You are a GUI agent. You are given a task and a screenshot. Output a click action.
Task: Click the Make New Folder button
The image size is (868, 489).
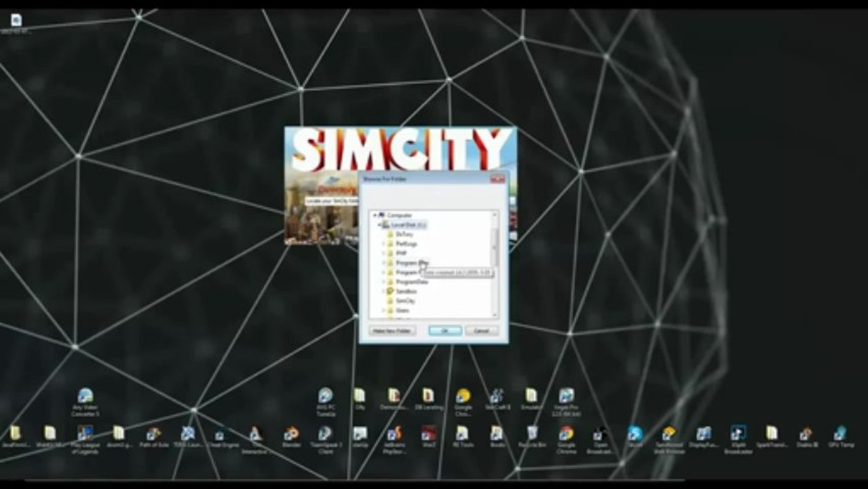[392, 331]
